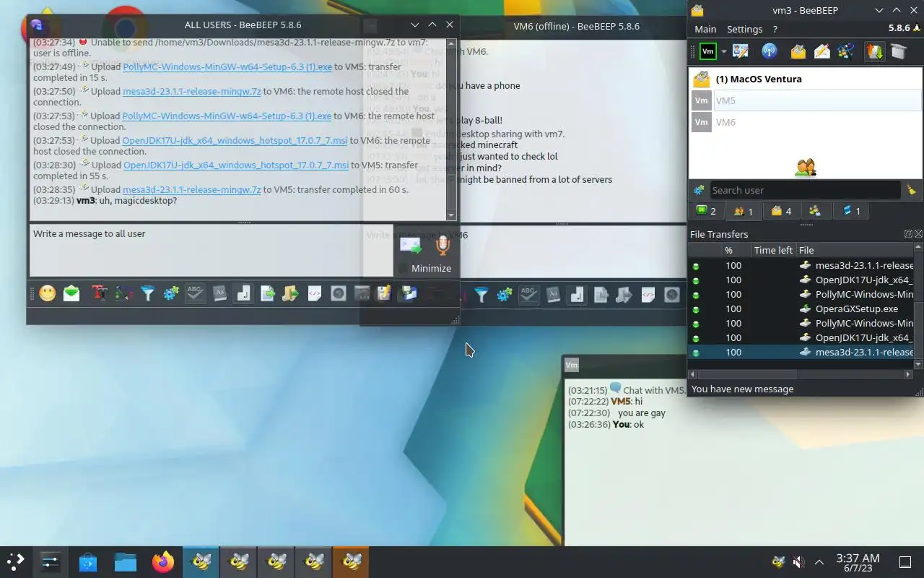Open emoticon picker in ALL USERS chat
Screen dimensions: 924x578
click(x=48, y=293)
